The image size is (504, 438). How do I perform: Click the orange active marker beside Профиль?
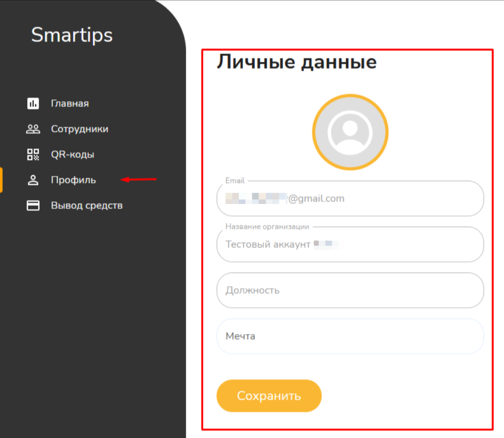click(1, 180)
